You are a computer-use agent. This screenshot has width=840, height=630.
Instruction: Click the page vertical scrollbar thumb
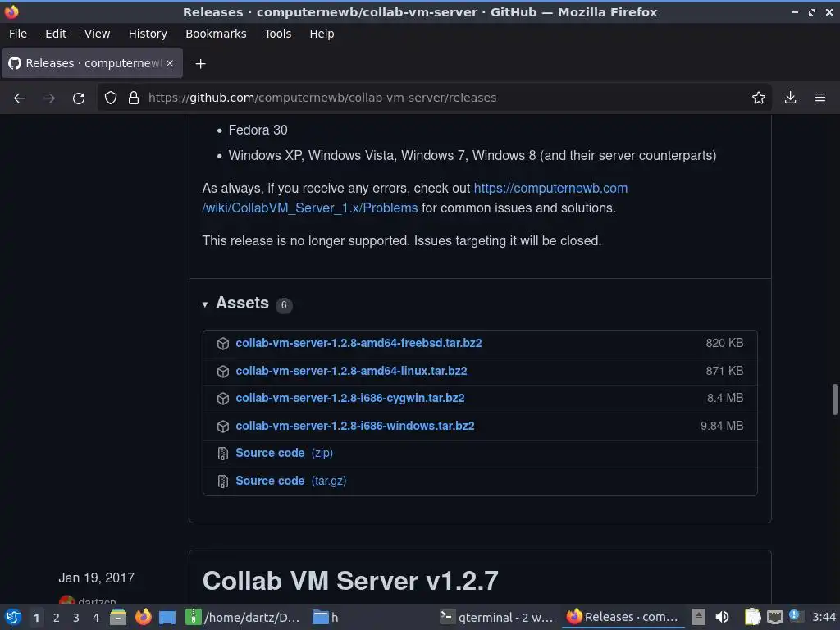tap(834, 399)
